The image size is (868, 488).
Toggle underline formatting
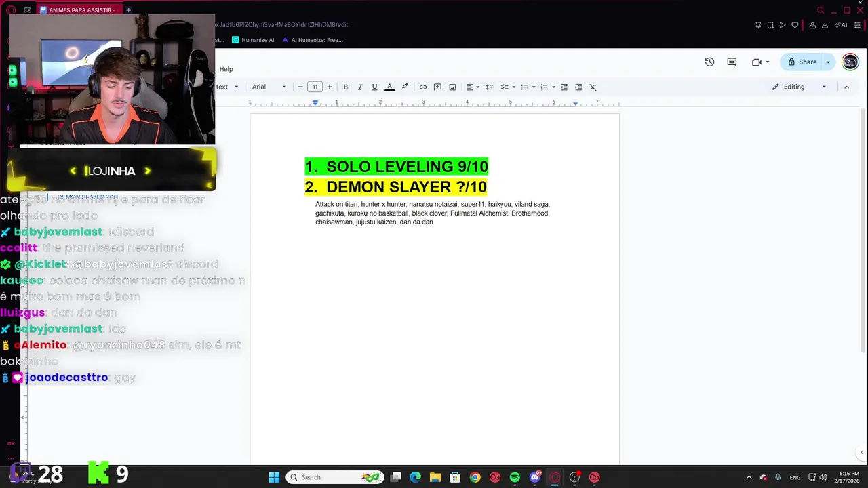pos(374,87)
